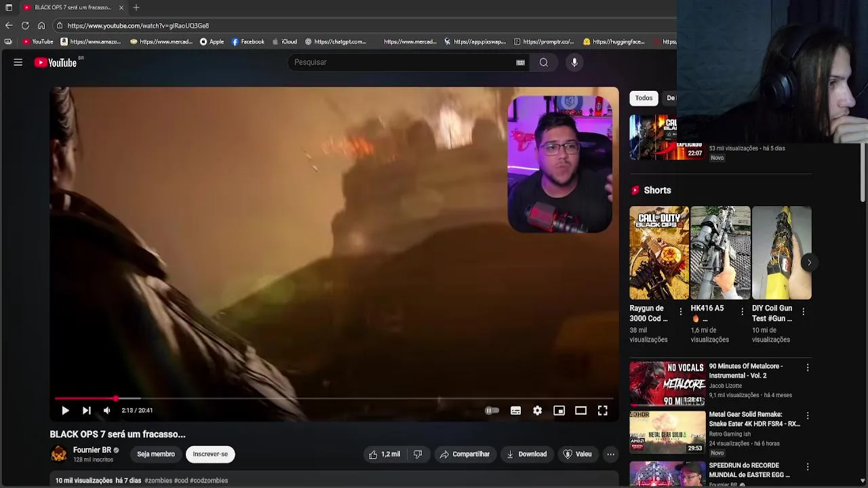Open a new browser tab

pos(136,7)
